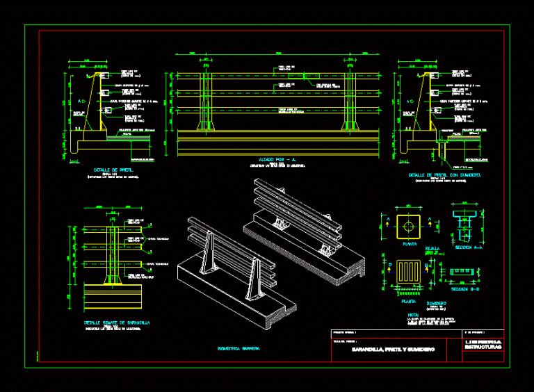Click 'BARANDILLA, PRETIL Y SUMIDERO' in title block
This screenshot has height=392, width=534.
click(x=393, y=350)
